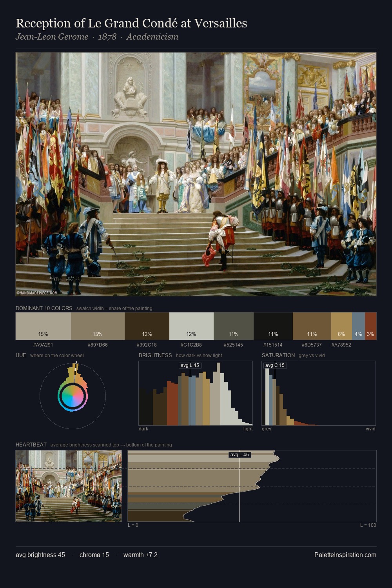
Task: Click the '#392C18' hex label text
Action: coord(147,345)
